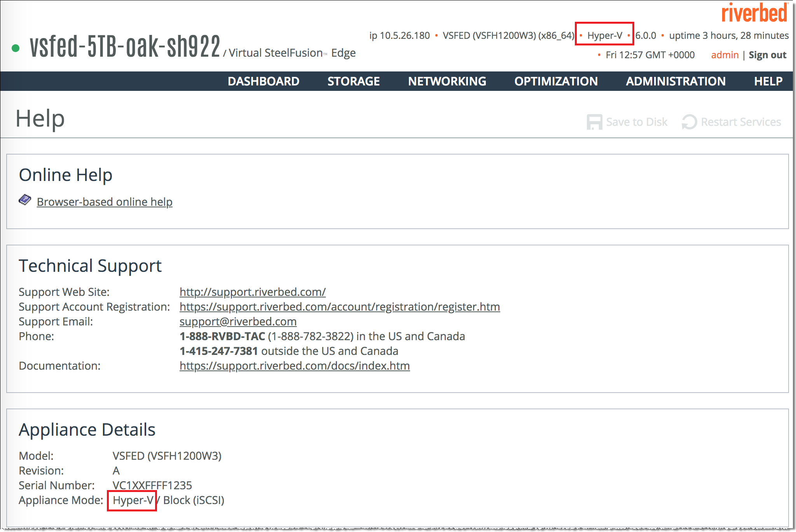Click the Help page title

click(x=40, y=118)
